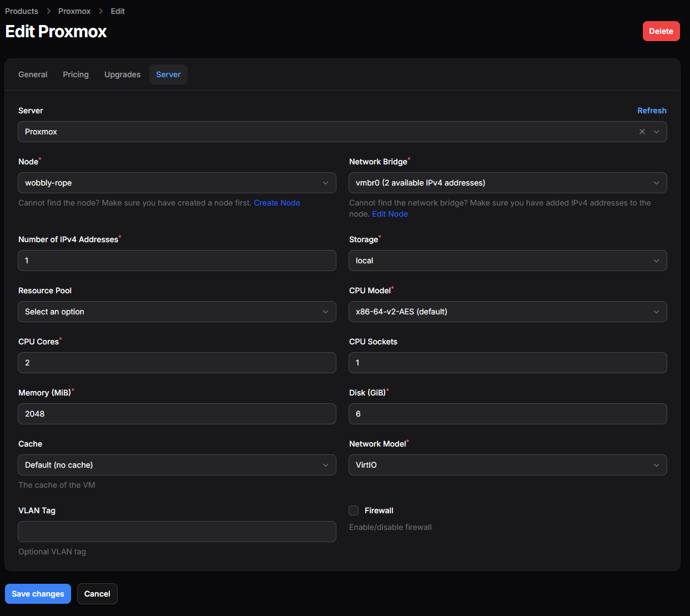Switch to the General tab
The width and height of the screenshot is (690, 616).
pos(33,74)
